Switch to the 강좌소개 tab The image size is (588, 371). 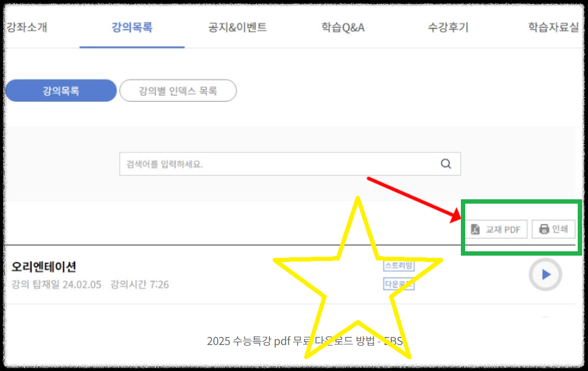click(27, 27)
